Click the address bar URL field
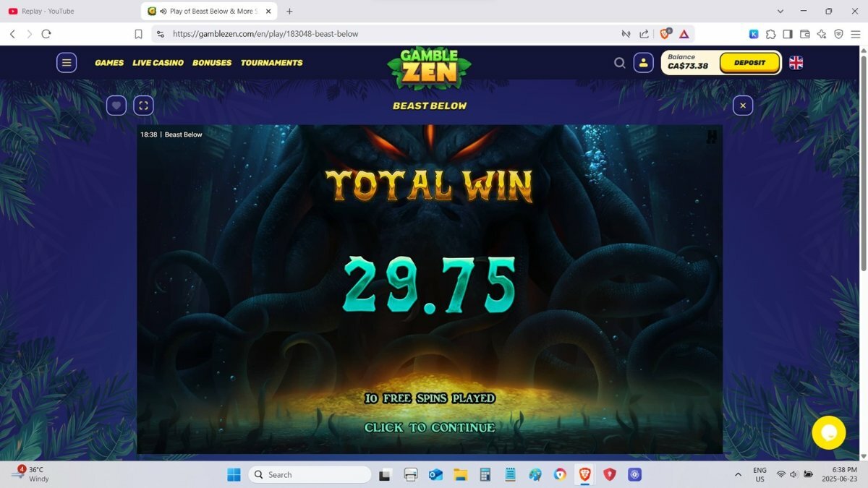 391,34
